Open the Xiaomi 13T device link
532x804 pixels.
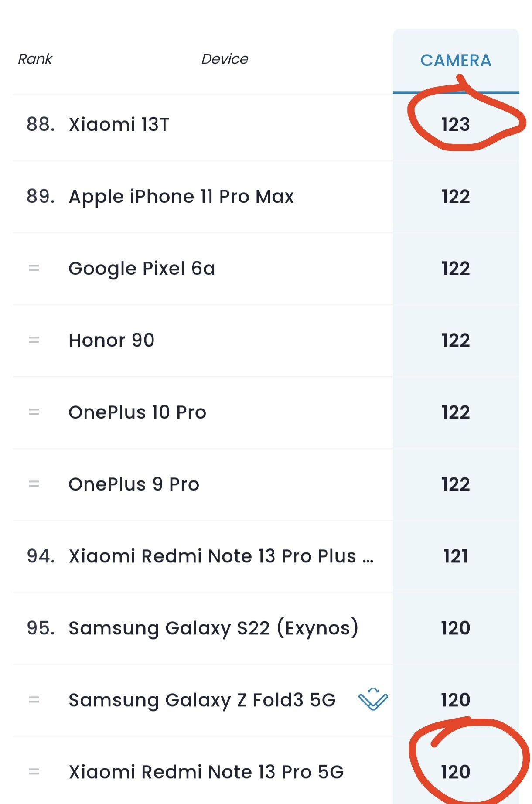[x=119, y=125]
